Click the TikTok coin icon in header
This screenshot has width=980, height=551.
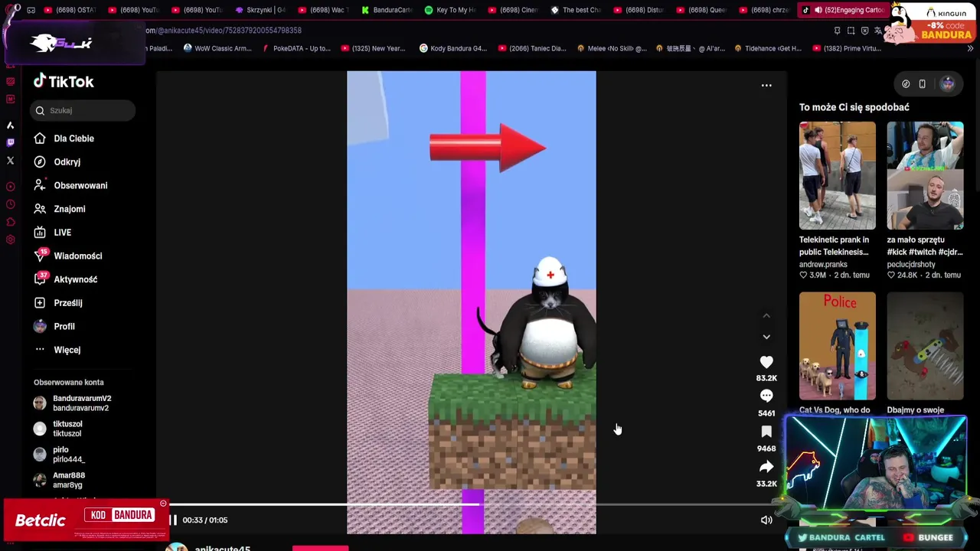[x=906, y=84]
